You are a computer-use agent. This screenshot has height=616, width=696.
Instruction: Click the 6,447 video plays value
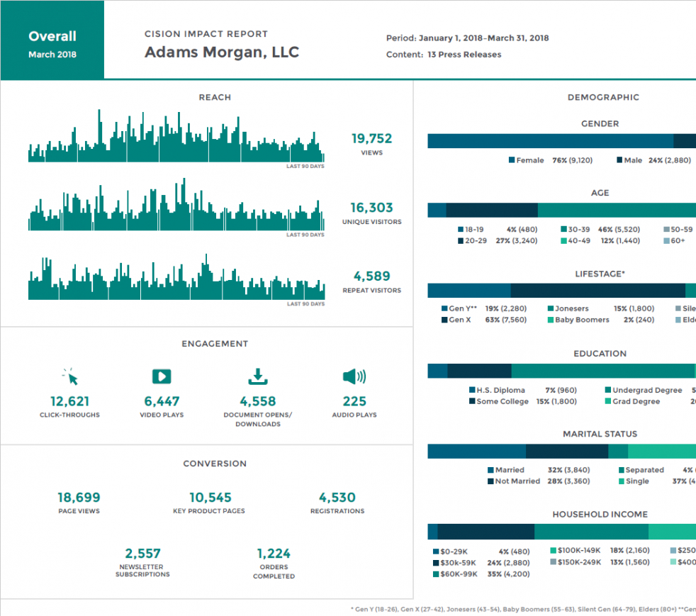click(x=162, y=401)
